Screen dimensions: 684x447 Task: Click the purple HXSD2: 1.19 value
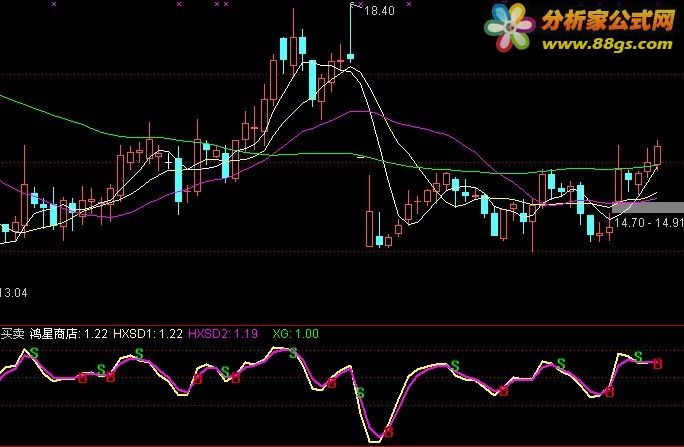coord(223,334)
